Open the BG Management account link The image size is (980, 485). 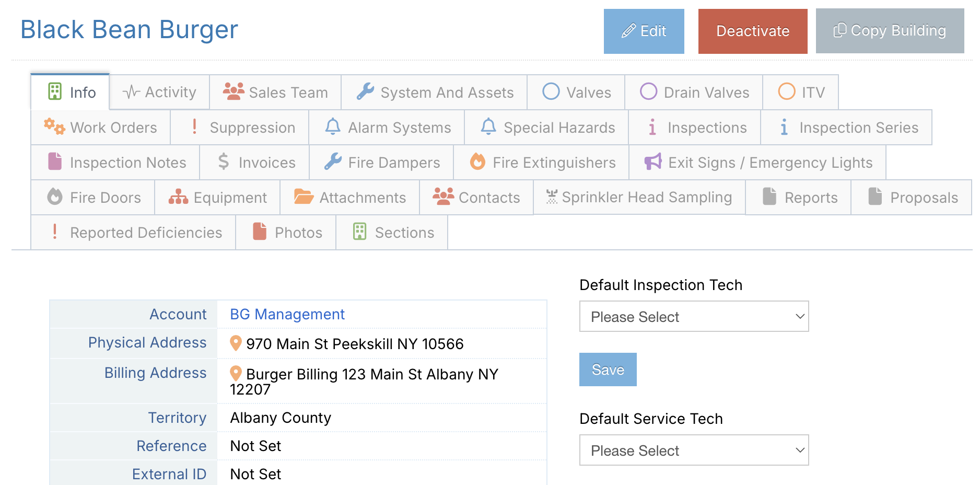[x=287, y=314]
